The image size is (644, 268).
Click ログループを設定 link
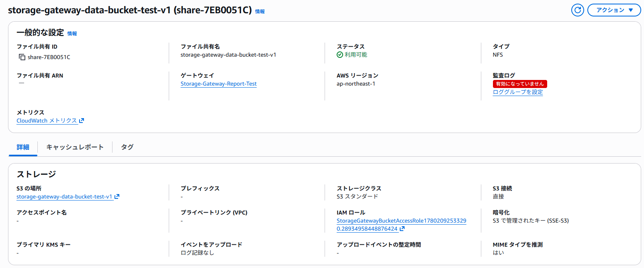click(518, 92)
